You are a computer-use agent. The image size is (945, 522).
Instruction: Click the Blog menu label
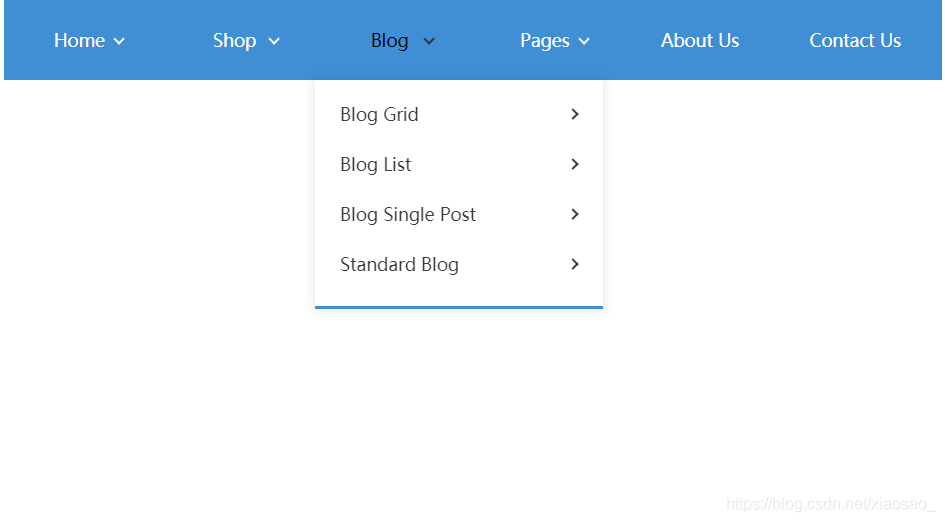coord(389,40)
